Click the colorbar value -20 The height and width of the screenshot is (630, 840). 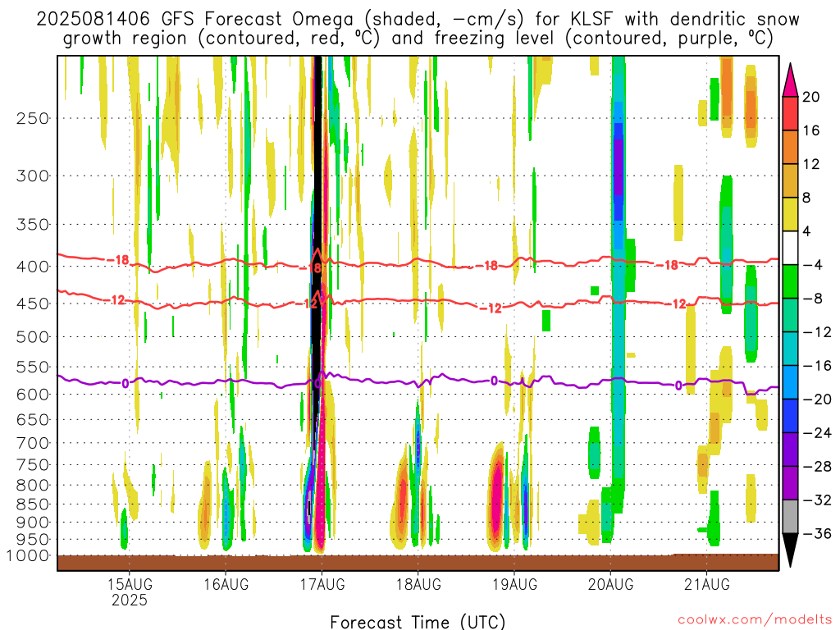pyautogui.click(x=817, y=399)
